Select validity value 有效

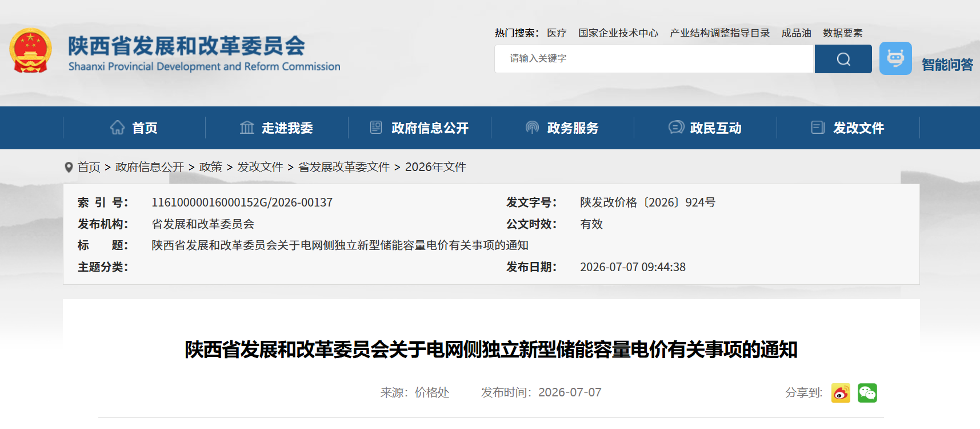point(591,224)
